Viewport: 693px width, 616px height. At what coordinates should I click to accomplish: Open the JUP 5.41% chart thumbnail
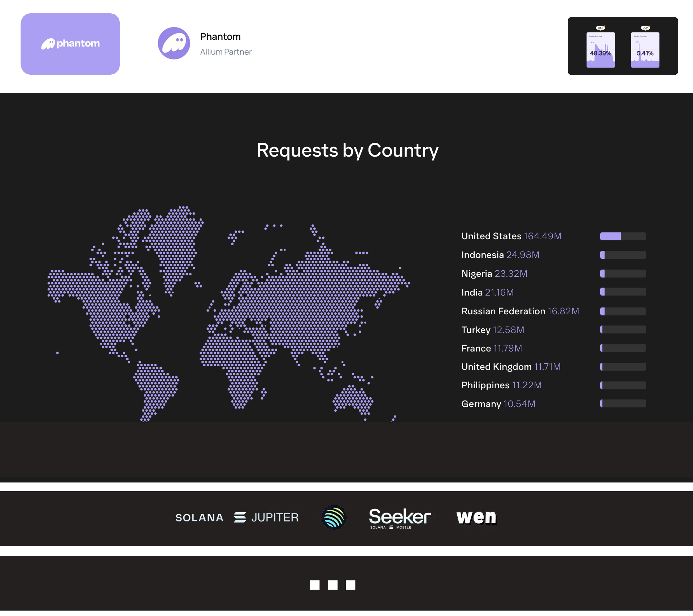tap(645, 49)
